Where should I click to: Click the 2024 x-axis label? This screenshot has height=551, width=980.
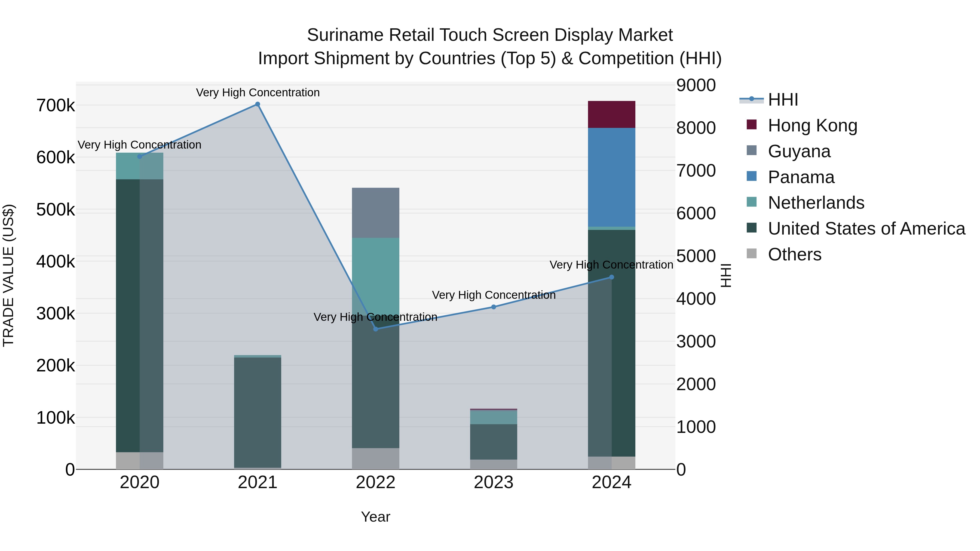point(611,482)
